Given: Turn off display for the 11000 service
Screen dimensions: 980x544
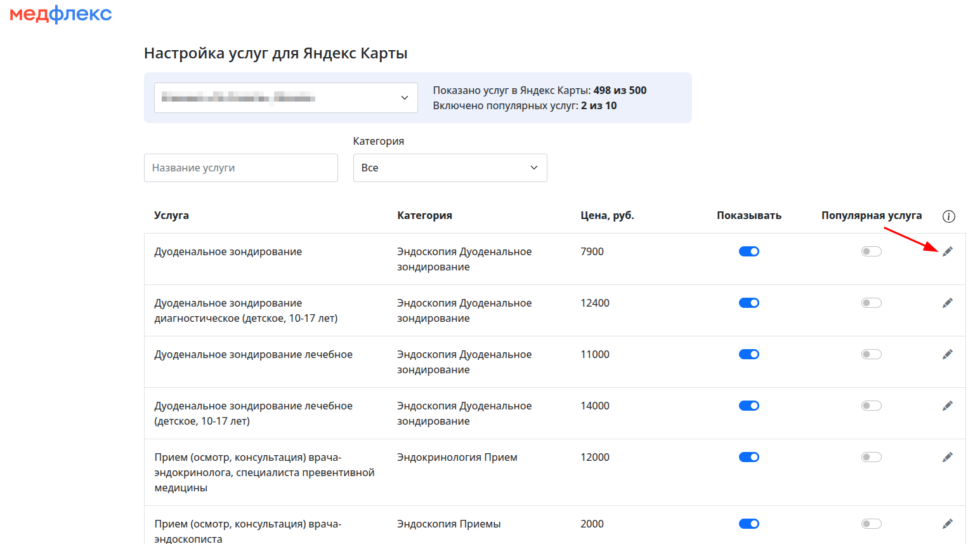Looking at the screenshot, I should (748, 355).
